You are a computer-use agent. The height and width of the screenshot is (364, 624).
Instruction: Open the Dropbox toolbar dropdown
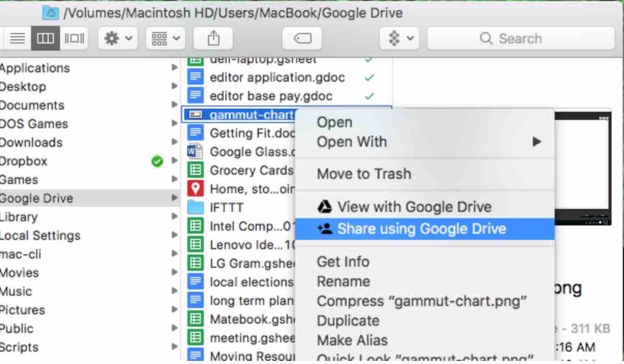click(x=399, y=38)
